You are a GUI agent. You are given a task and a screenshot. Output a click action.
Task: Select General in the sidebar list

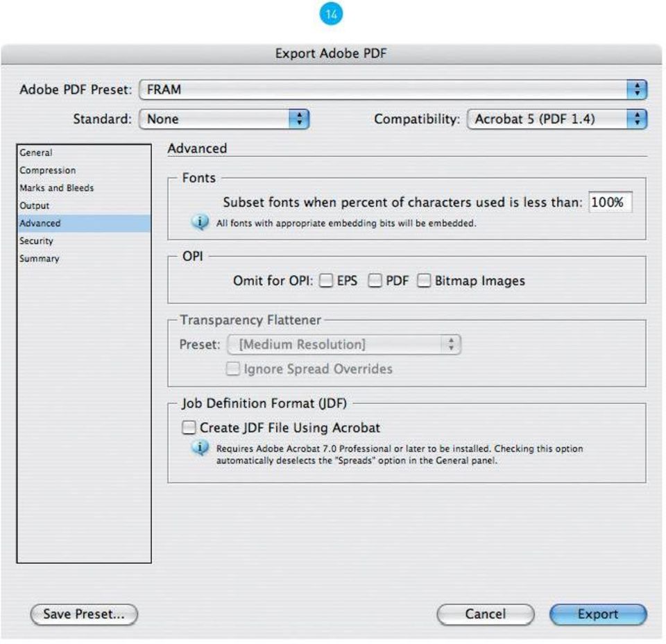[84, 153]
